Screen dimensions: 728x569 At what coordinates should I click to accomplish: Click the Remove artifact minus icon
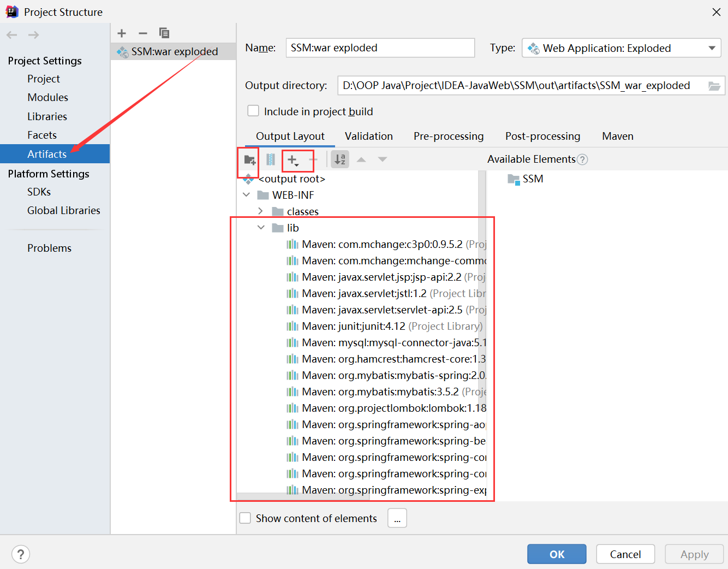point(143,33)
